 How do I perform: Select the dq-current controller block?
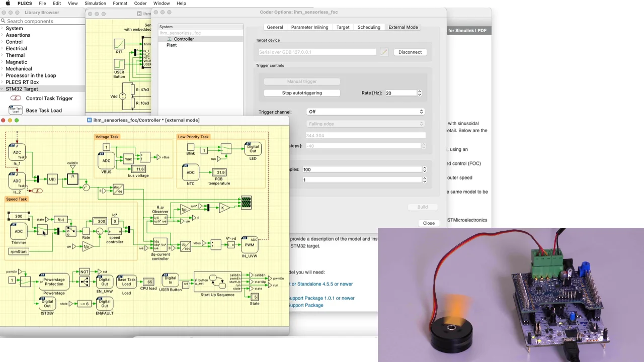point(160,245)
